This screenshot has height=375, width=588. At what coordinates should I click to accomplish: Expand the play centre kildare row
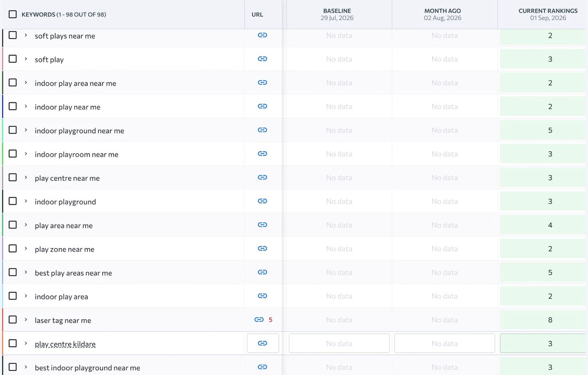(x=26, y=343)
